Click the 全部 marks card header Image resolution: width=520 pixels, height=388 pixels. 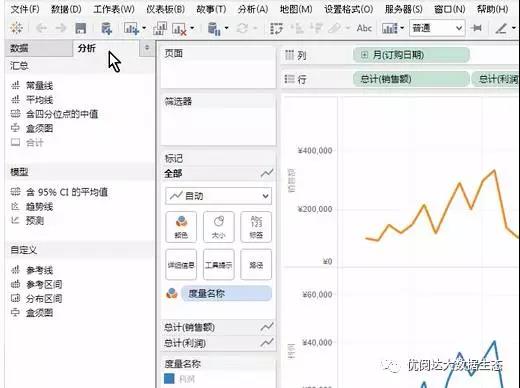[219, 173]
